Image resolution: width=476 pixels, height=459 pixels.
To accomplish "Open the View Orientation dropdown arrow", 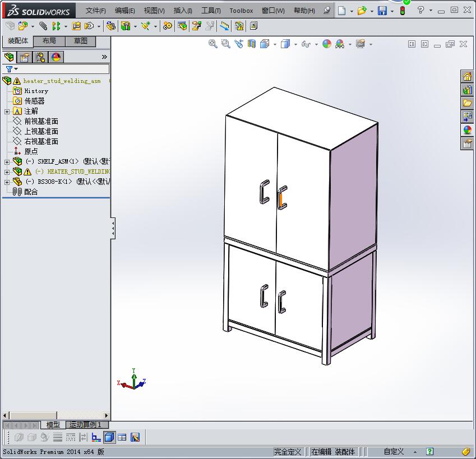I will (x=275, y=45).
